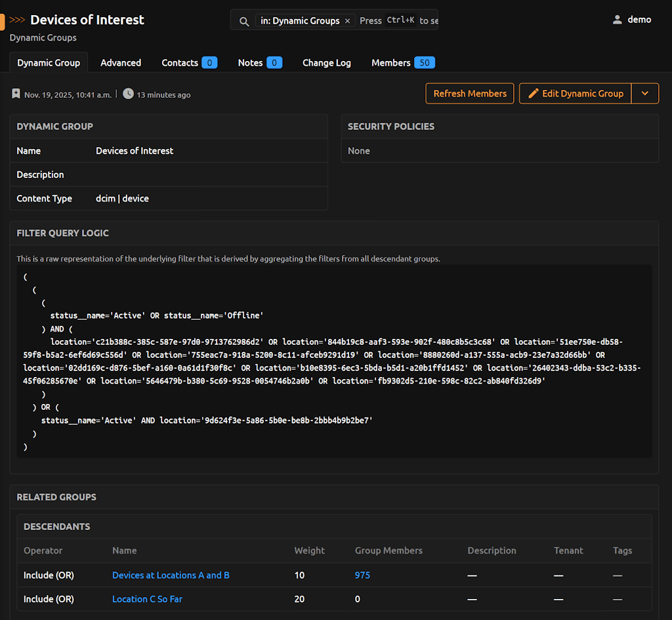Open the Location C So Far group

pyautogui.click(x=147, y=599)
